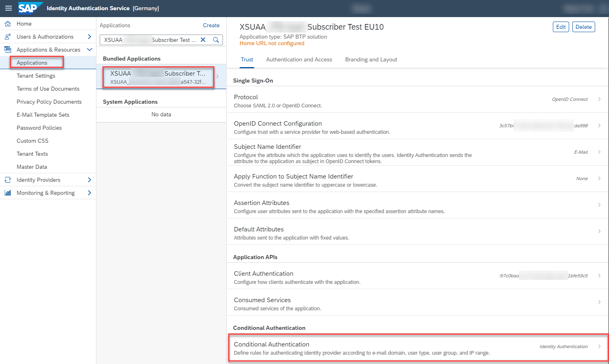Click the Create application link
Screen dimensions: 609x364
(211, 25)
